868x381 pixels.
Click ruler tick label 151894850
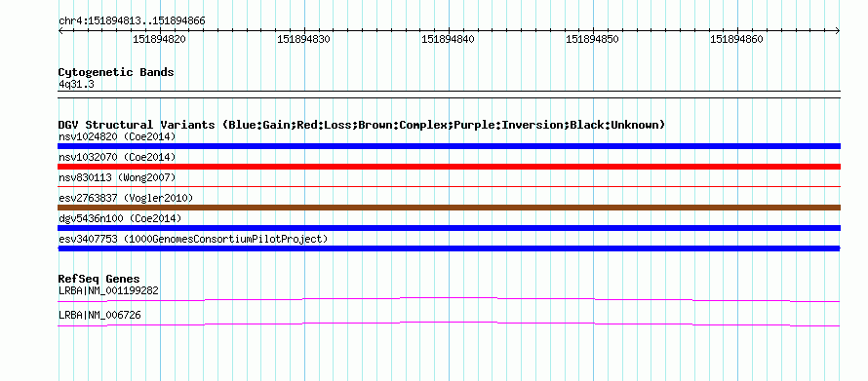point(592,39)
